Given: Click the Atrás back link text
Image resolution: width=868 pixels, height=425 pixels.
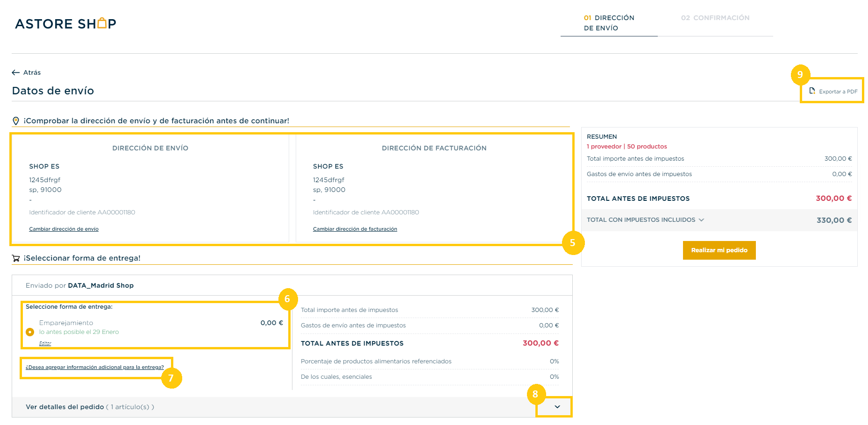Looking at the screenshot, I should tap(32, 72).
